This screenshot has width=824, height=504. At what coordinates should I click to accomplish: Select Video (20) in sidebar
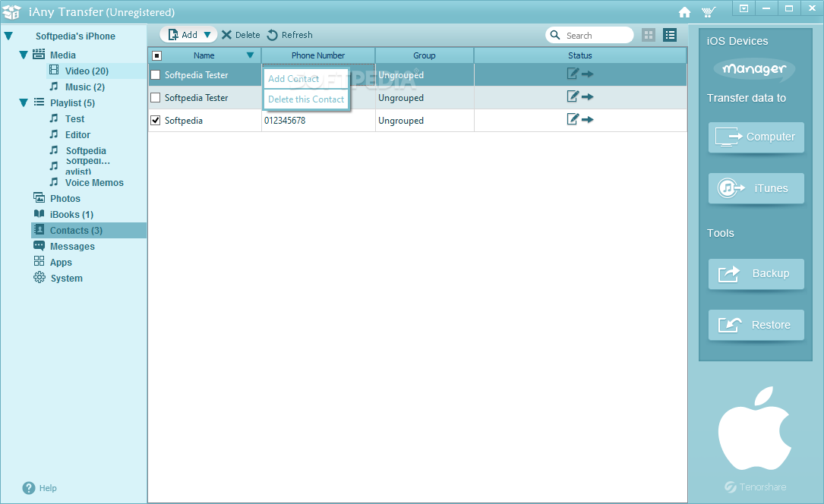click(x=87, y=71)
